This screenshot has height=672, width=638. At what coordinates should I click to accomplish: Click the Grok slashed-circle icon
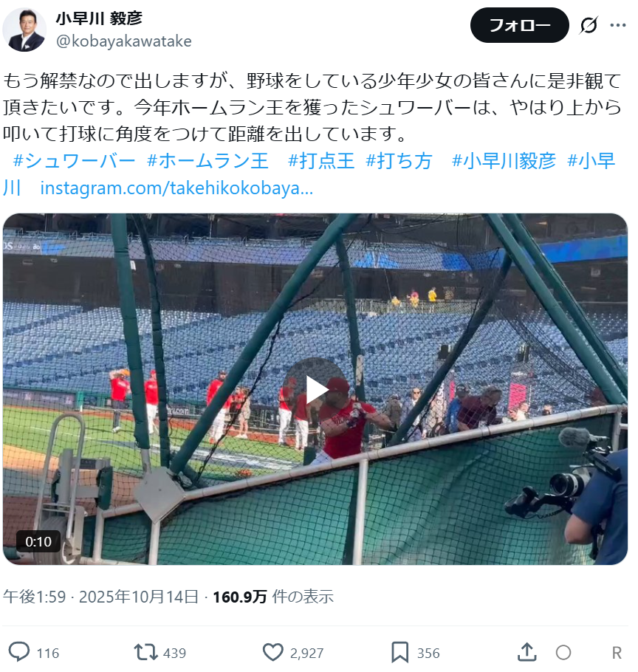click(589, 25)
